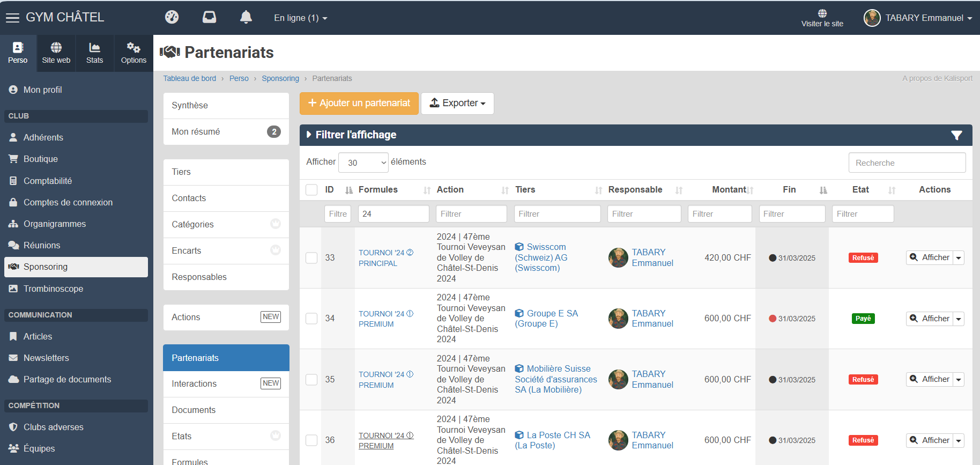Open the dashboard gauge icon in top bar

tap(172, 17)
